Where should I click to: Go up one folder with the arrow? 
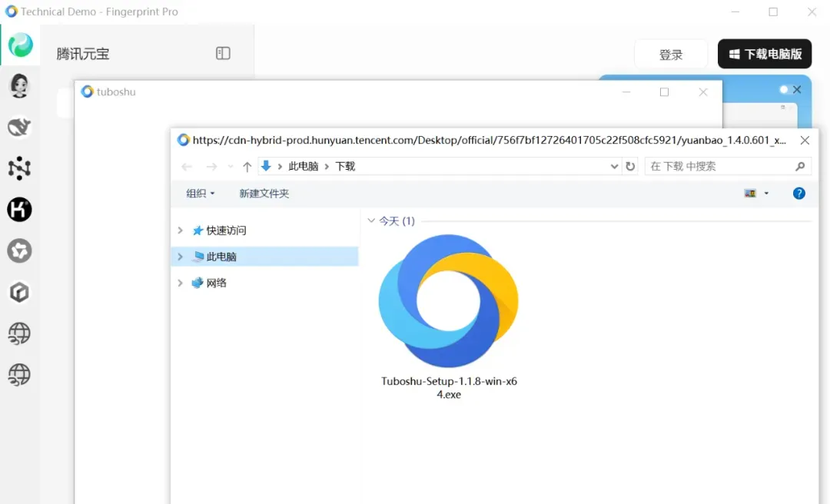coord(247,167)
